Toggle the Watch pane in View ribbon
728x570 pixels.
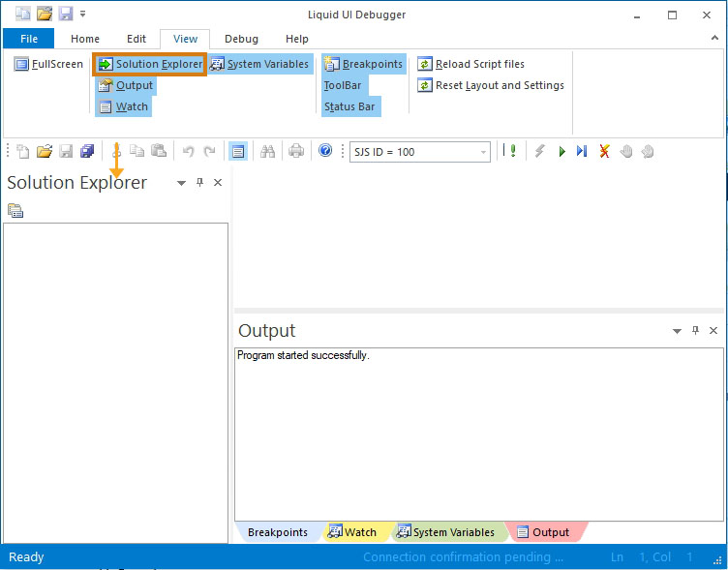point(124,106)
